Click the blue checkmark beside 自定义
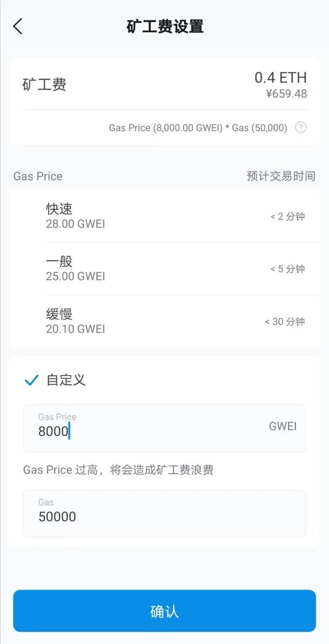329x644 pixels. tap(31, 381)
